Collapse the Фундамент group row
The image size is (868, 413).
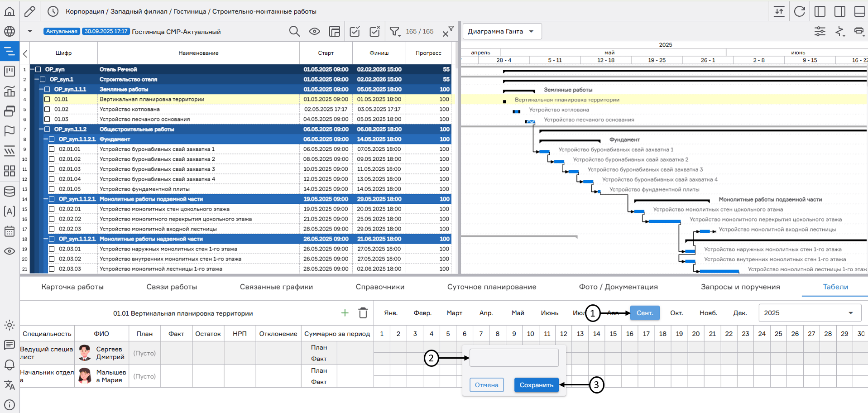click(x=46, y=139)
